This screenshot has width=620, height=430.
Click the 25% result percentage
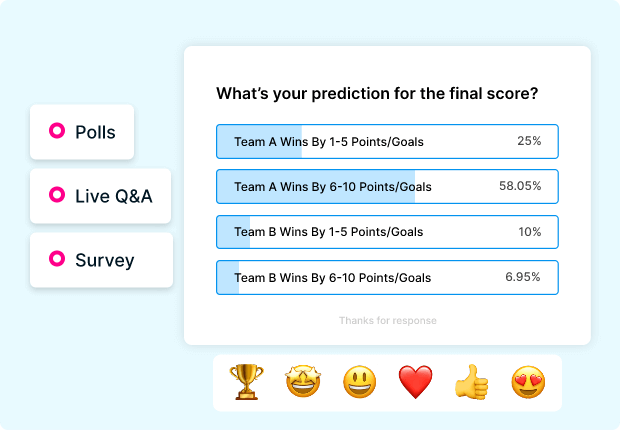tap(529, 142)
